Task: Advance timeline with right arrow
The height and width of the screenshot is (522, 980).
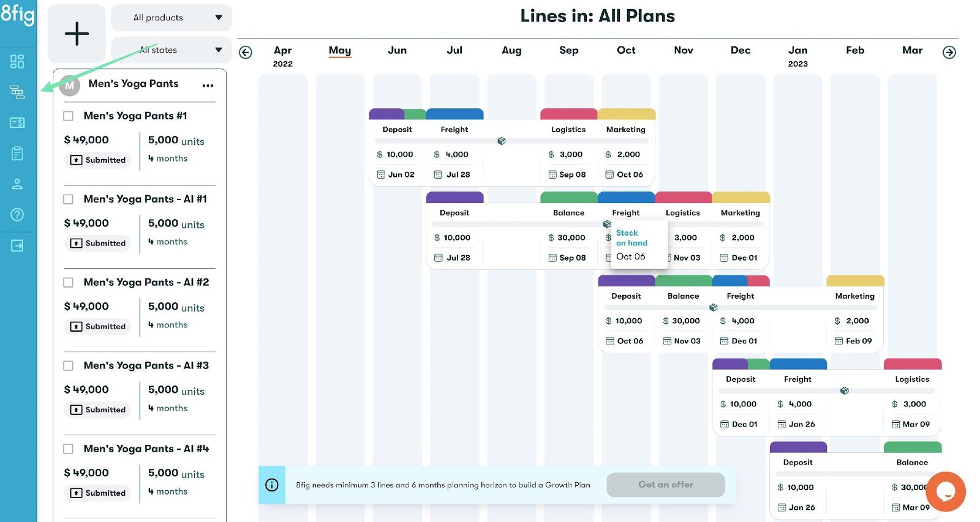Action: tap(949, 53)
